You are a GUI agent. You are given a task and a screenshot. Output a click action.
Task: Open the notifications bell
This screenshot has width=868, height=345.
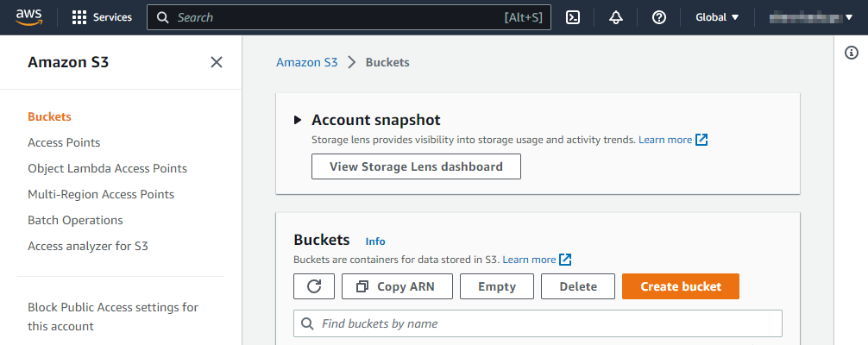point(615,17)
